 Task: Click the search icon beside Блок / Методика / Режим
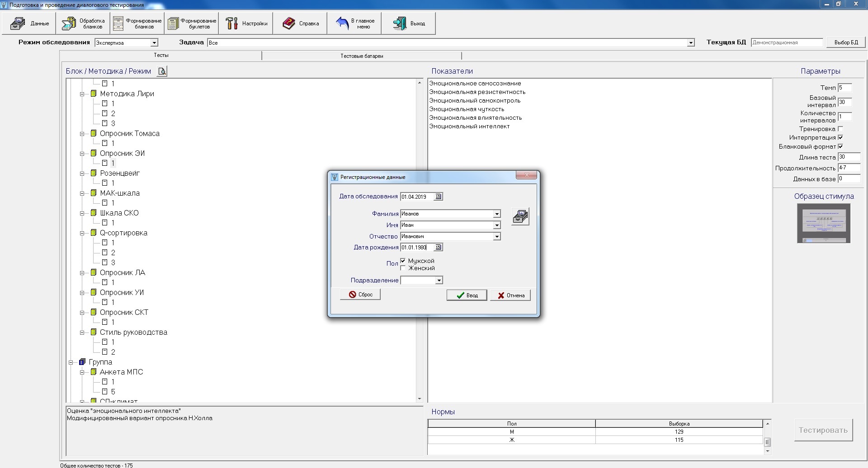tap(162, 71)
